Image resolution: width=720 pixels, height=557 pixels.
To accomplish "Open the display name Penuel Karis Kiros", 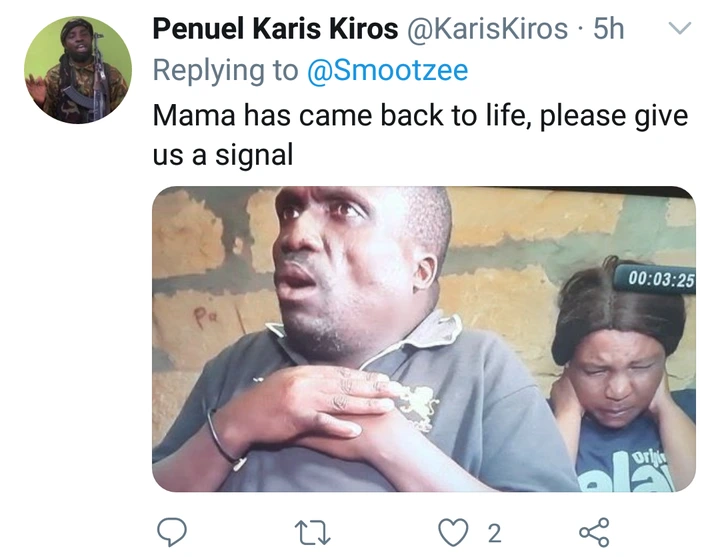I will tap(275, 29).
